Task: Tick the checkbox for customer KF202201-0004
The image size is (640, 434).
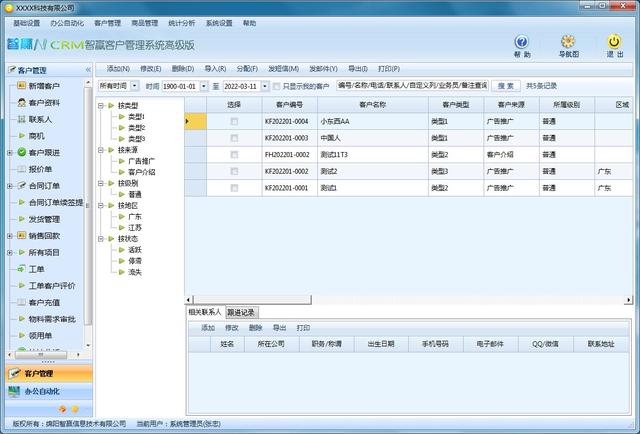Action: (234, 121)
